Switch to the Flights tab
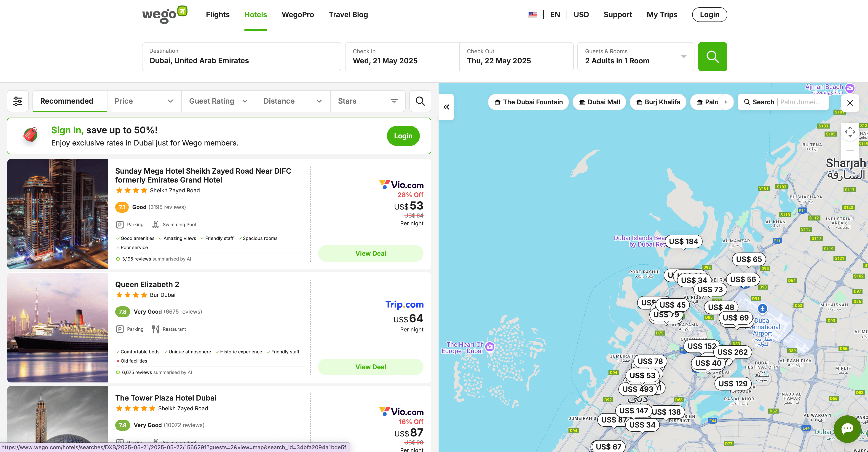Viewport: 868px width, 452px height. (218, 15)
